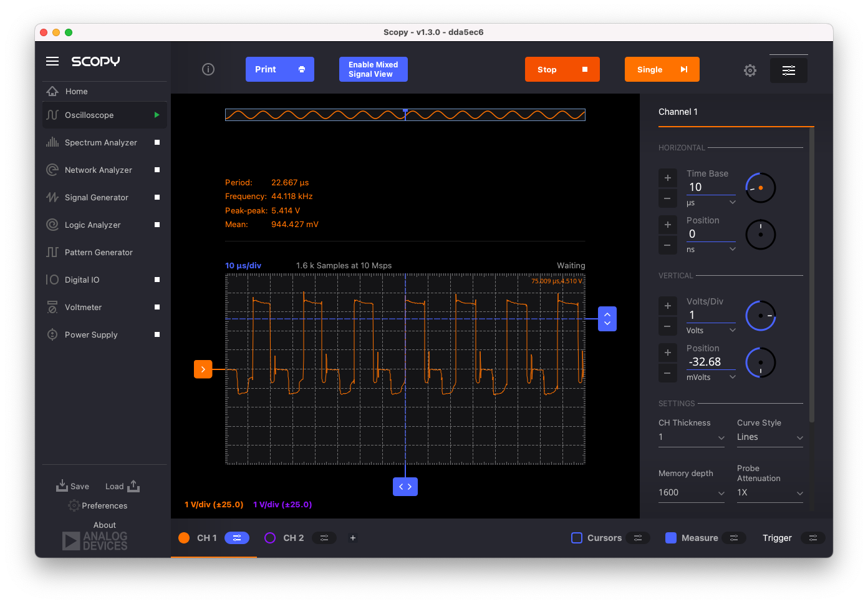Click the vertical Position rotary knob

761,363
